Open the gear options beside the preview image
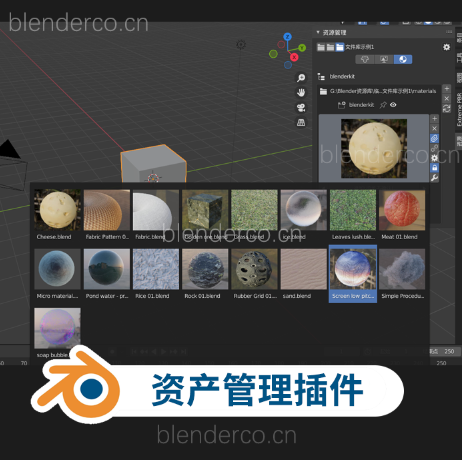The width and height of the screenshot is (462, 460). (x=434, y=158)
